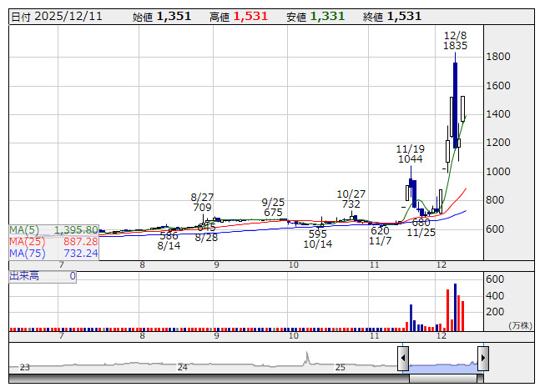Viewport: 545px width, 392px height.
Task: Click the year 24 marker in navigator
Action: click(x=183, y=366)
